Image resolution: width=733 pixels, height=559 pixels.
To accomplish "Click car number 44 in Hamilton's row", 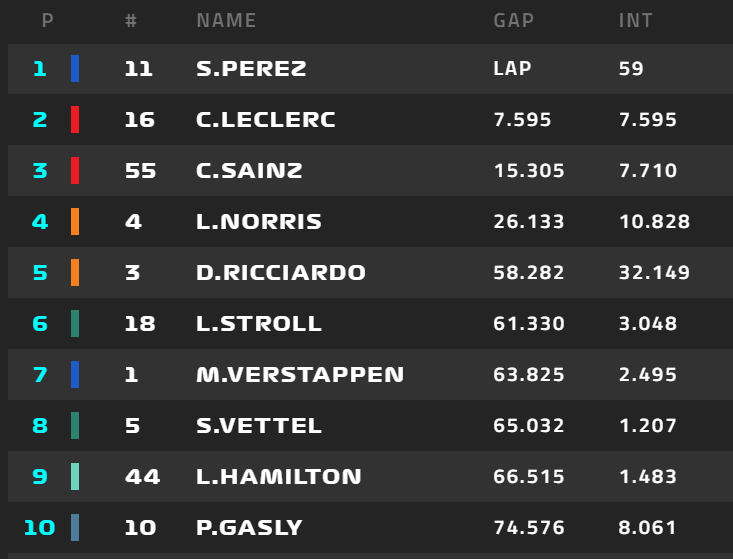I will [x=143, y=476].
